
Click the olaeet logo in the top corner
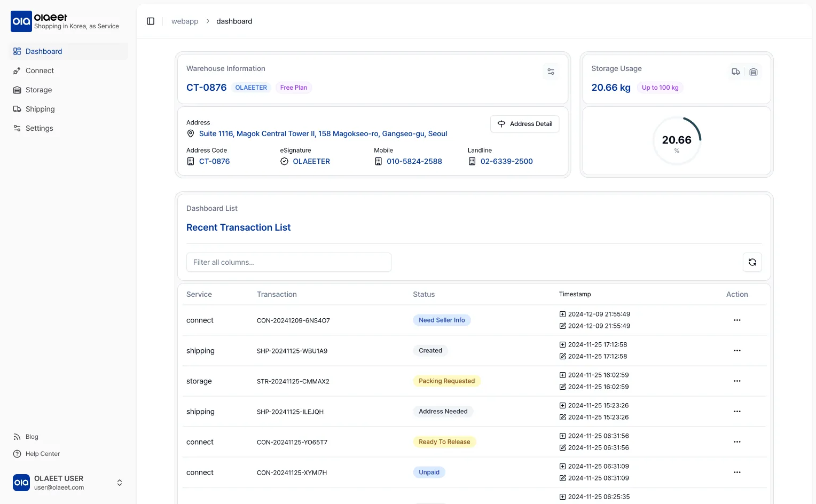click(x=21, y=21)
